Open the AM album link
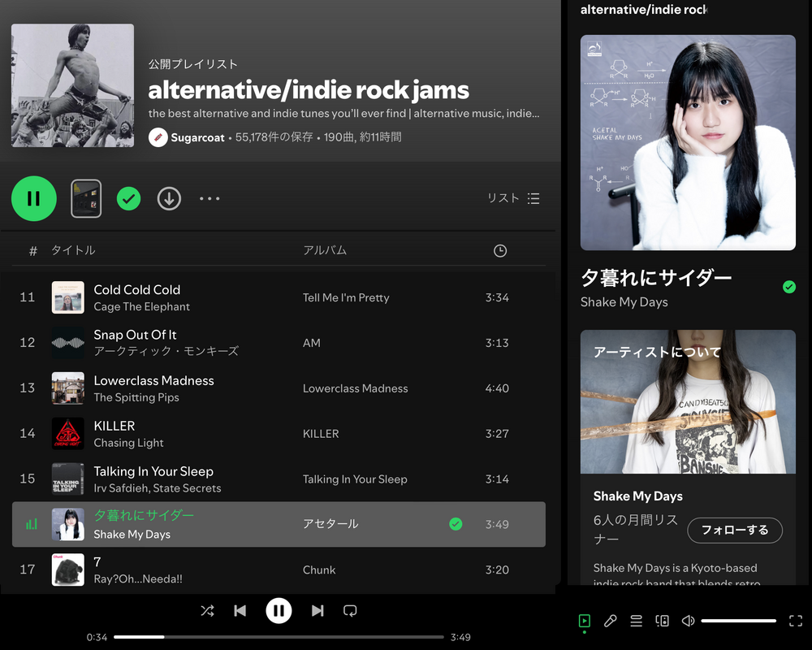This screenshot has width=812, height=650. click(312, 343)
